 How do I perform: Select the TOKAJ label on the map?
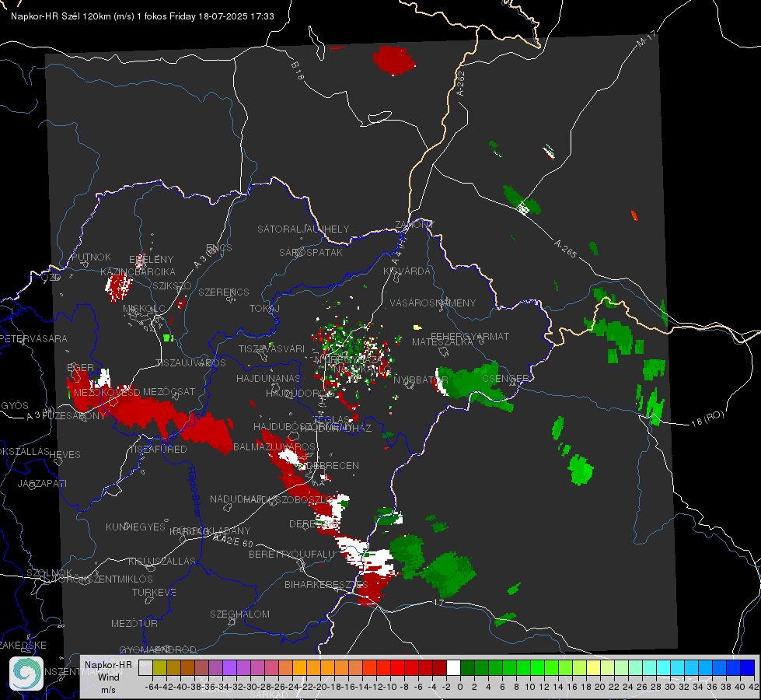point(264,309)
